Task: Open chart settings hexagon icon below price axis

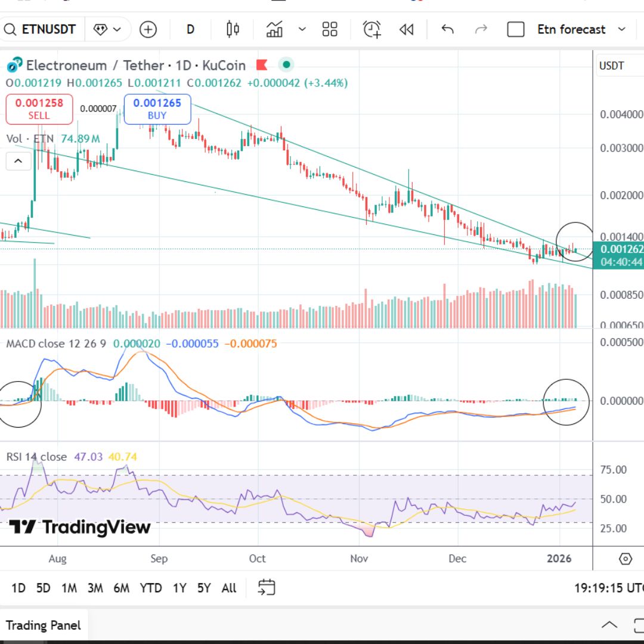Action: pos(625,559)
